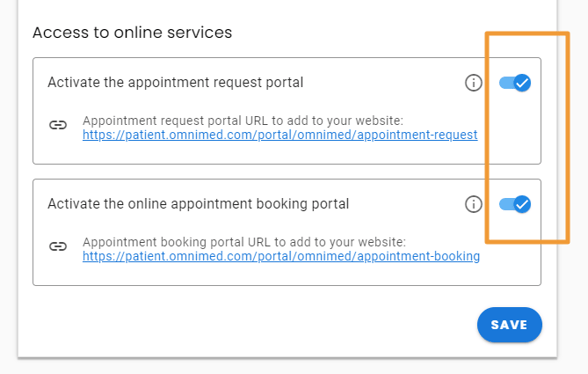This screenshot has width=588, height=374.
Task: Click checkmark knob of booking portal switch
Action: pos(522,204)
